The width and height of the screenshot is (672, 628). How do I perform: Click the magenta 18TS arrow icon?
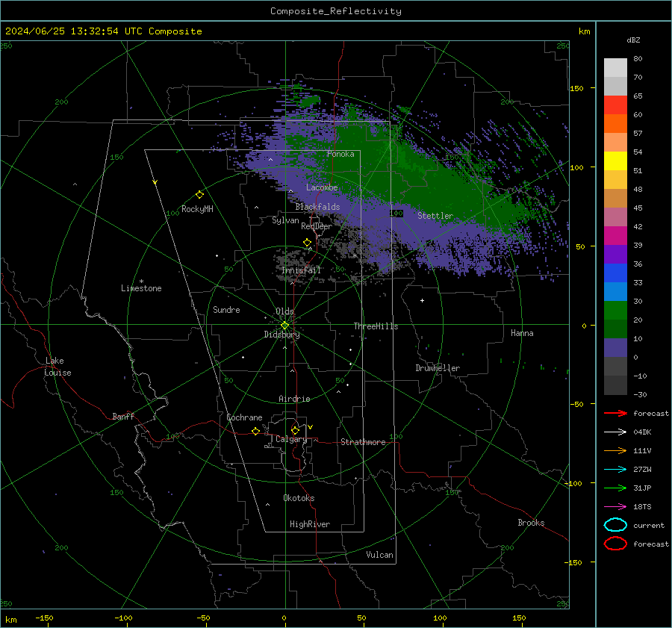click(615, 507)
